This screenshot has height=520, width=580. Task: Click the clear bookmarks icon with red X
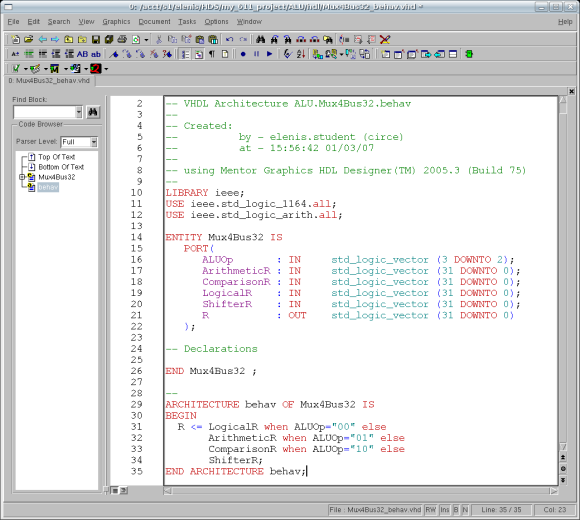(x=154, y=54)
